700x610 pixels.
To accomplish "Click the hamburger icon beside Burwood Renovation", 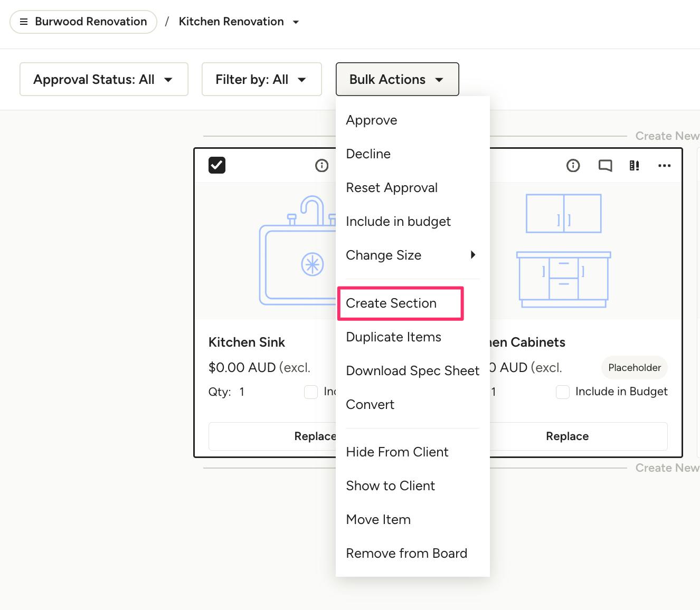I will [x=24, y=22].
